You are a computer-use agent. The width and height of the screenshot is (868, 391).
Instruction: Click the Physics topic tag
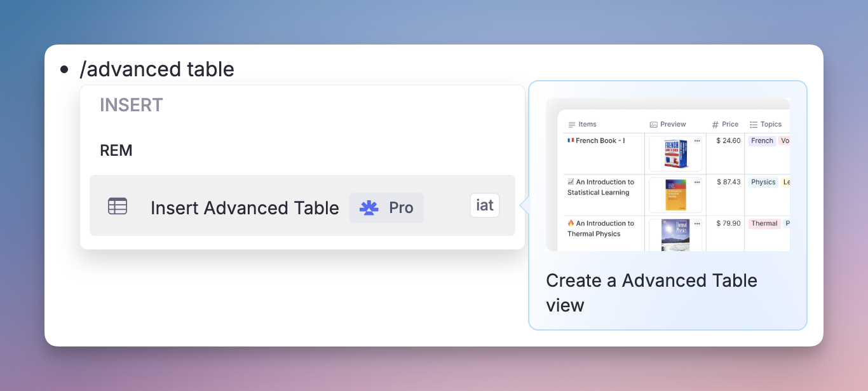(763, 182)
